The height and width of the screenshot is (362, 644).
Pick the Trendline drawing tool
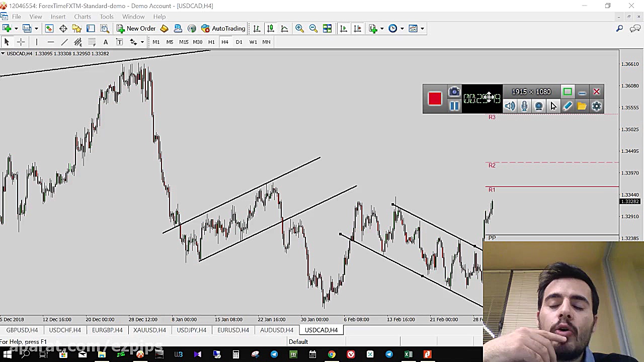click(x=64, y=42)
